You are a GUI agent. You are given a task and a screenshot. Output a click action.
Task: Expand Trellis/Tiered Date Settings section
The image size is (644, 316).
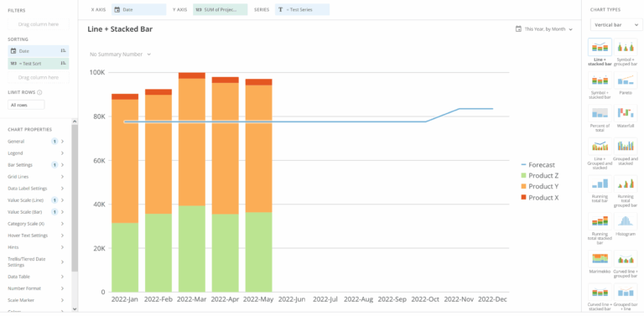pyautogui.click(x=36, y=262)
